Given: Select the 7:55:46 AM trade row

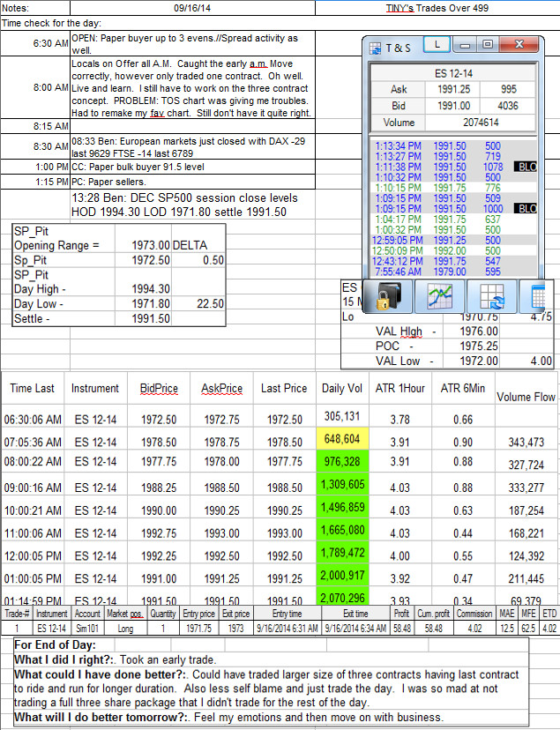Looking at the screenshot, I should (453, 272).
